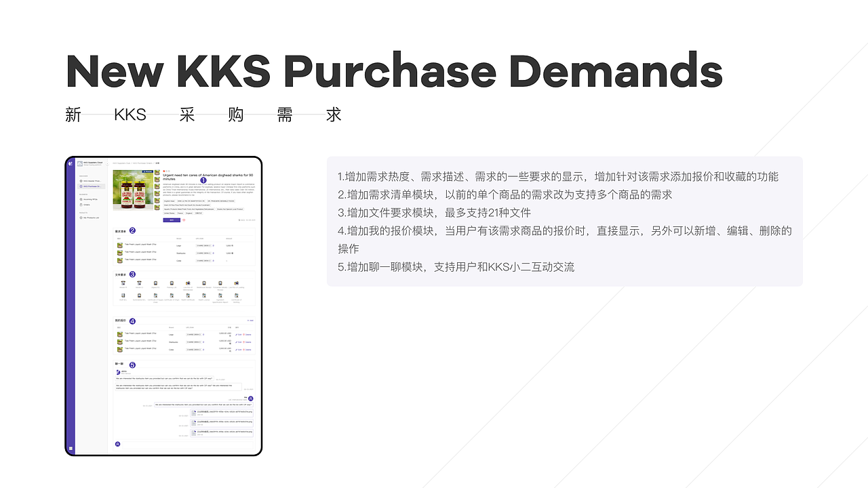Select the Certificate of Supply Chain icon

pos(155,297)
